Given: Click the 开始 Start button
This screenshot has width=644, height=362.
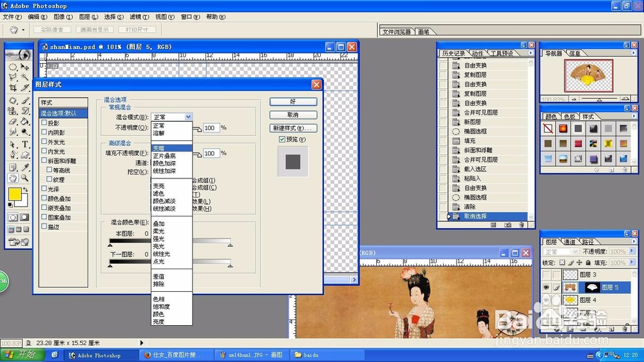Looking at the screenshot, I should 22,355.
